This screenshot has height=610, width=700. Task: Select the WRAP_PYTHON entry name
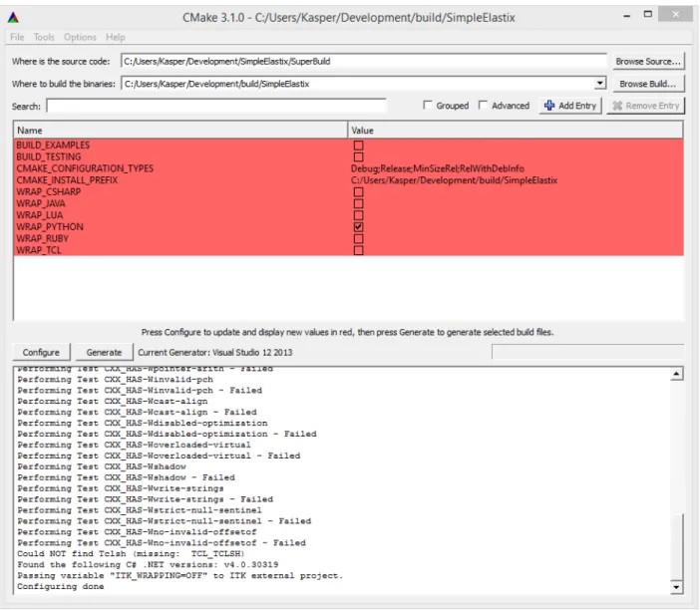point(50,226)
